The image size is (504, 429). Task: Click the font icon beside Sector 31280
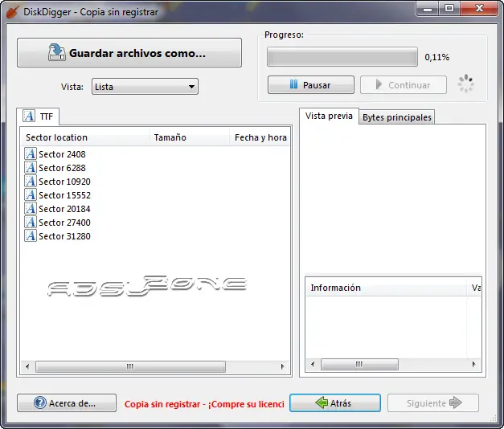point(31,236)
